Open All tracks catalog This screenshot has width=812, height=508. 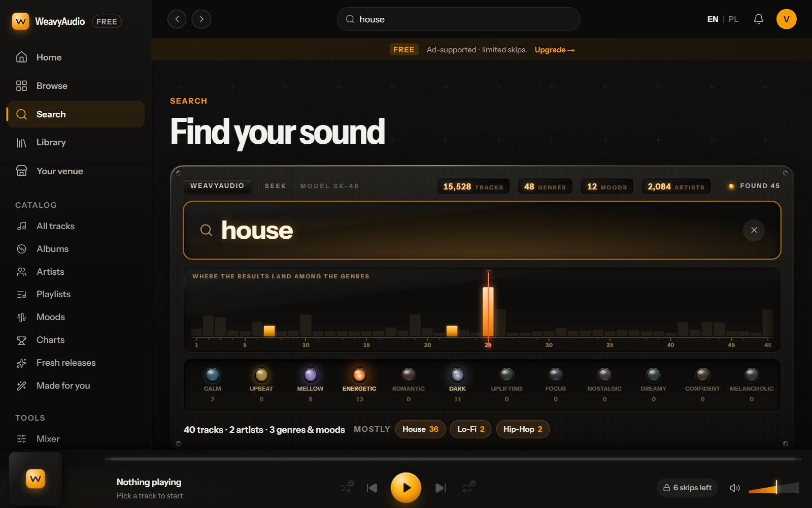click(76, 226)
